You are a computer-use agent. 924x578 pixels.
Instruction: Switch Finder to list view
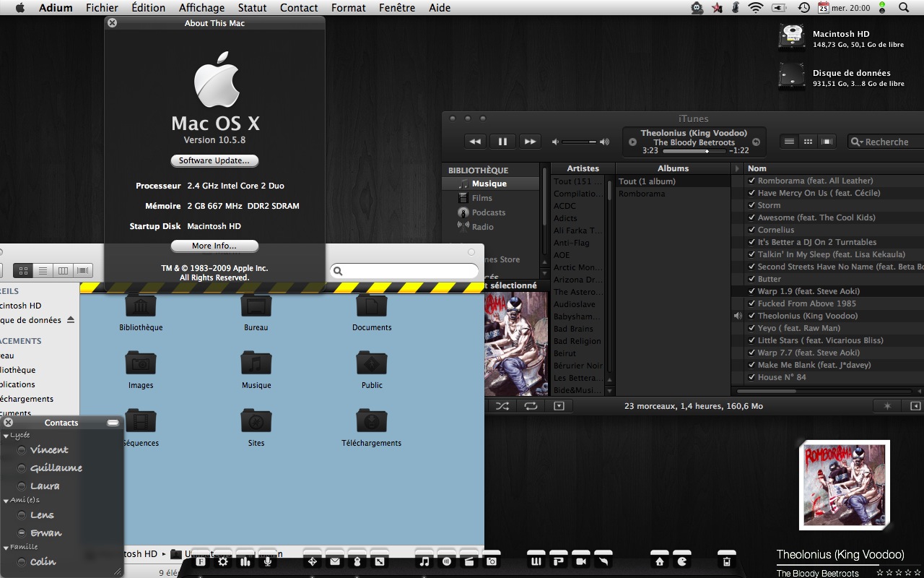tap(43, 270)
